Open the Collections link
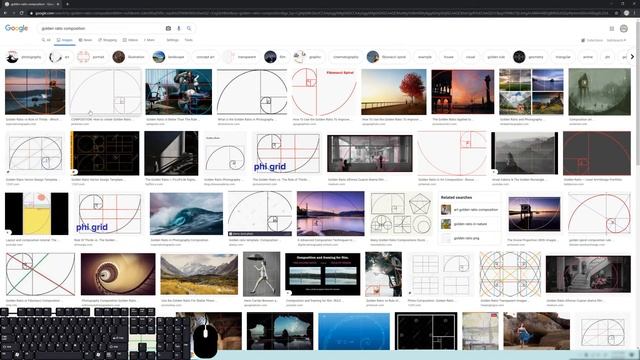 pyautogui.click(x=592, y=40)
